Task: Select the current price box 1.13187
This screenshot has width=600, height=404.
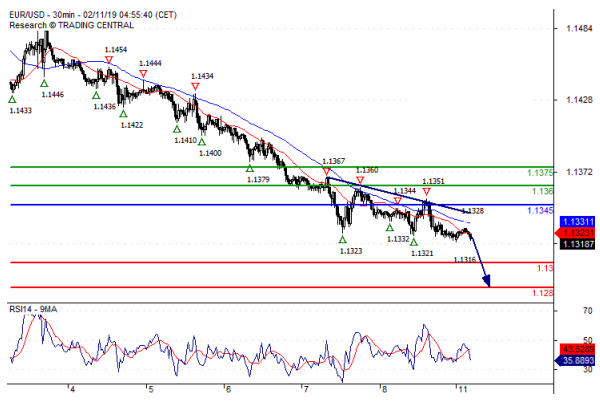Action: pyautogui.click(x=577, y=243)
